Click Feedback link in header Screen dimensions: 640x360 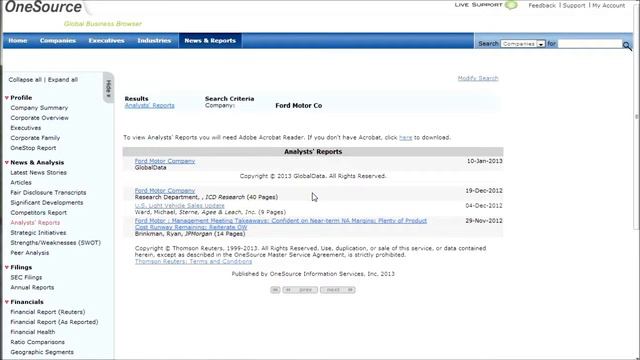(542, 5)
